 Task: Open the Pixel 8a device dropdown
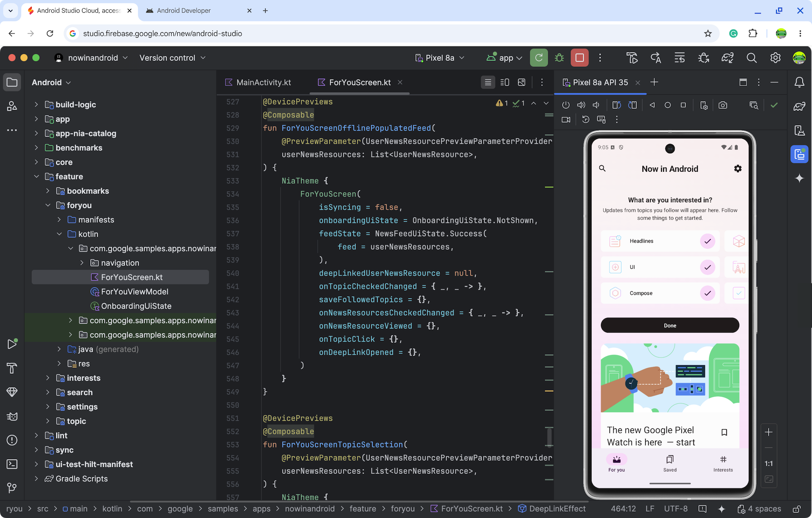[440, 58]
